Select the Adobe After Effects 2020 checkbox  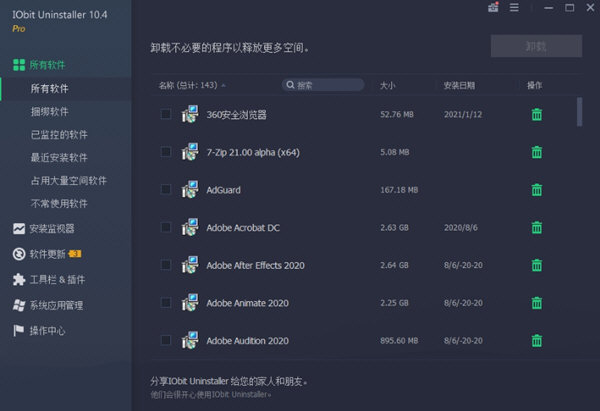[166, 265]
